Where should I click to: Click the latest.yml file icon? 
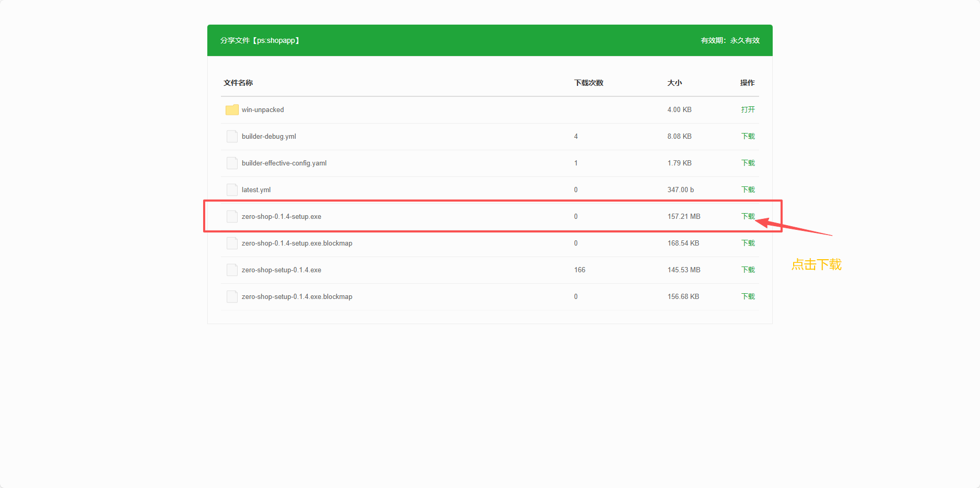point(232,190)
